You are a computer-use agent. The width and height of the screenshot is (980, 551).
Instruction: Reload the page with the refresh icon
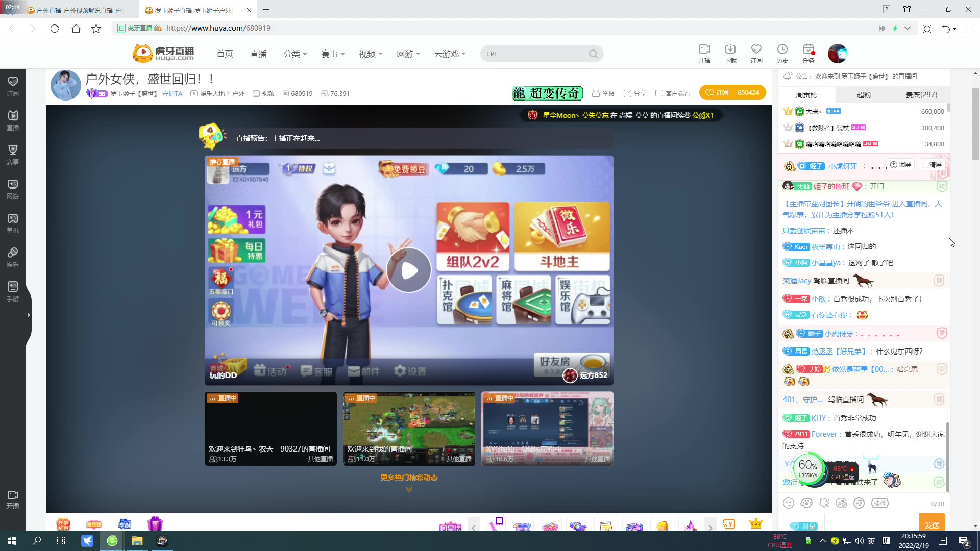pos(55,29)
